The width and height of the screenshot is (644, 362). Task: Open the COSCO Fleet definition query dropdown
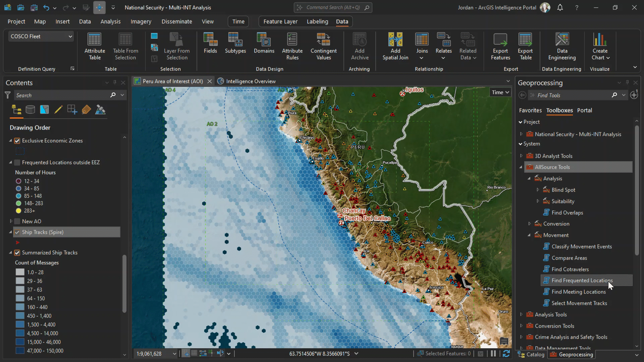tap(70, 36)
